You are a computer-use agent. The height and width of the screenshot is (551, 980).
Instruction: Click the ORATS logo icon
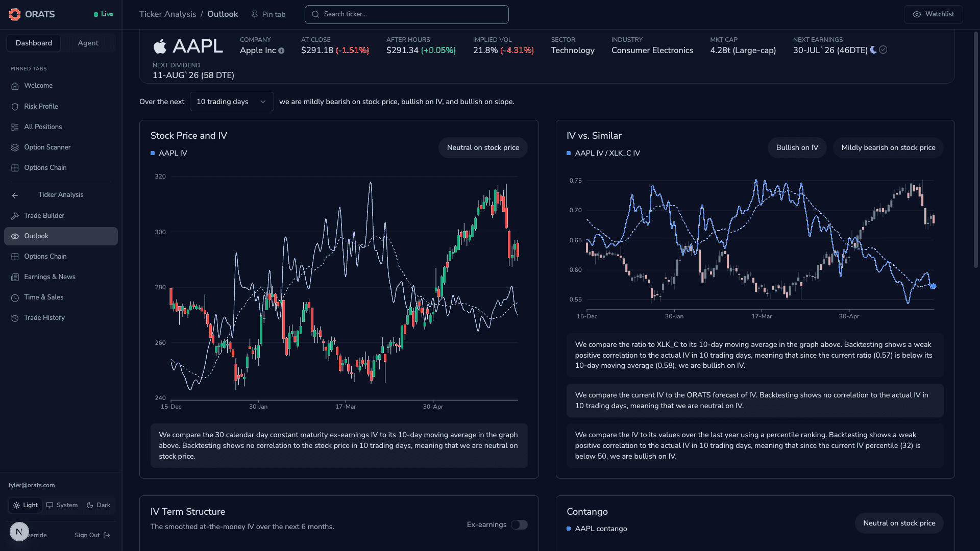(x=15, y=14)
